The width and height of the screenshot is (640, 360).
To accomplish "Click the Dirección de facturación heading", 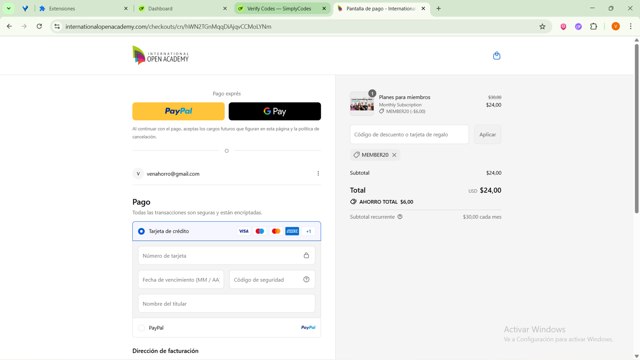I will pos(165,351).
